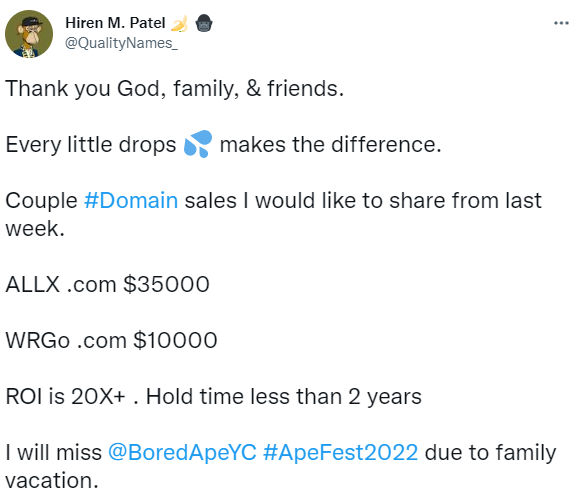582x494 pixels.
Task: Open the tweet's three-dot more options menu
Action: (561, 23)
